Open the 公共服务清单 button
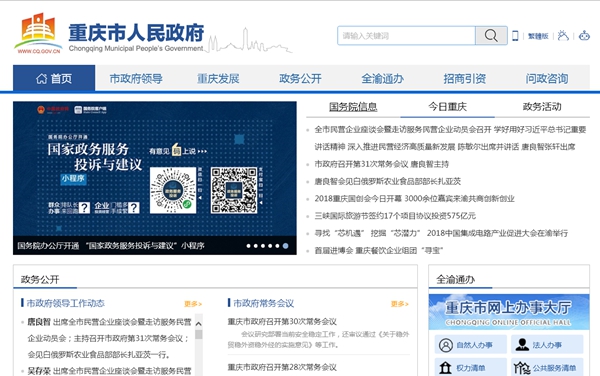Viewport: 600px width, 376px height. click(547, 368)
